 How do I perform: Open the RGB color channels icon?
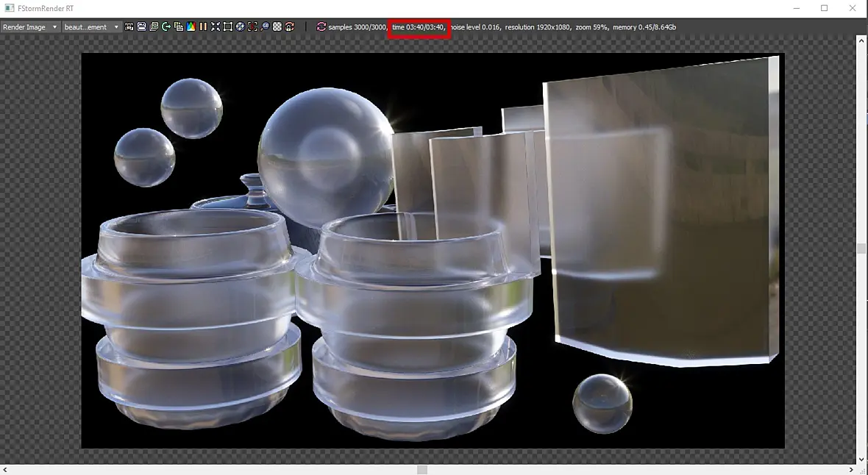[191, 26]
